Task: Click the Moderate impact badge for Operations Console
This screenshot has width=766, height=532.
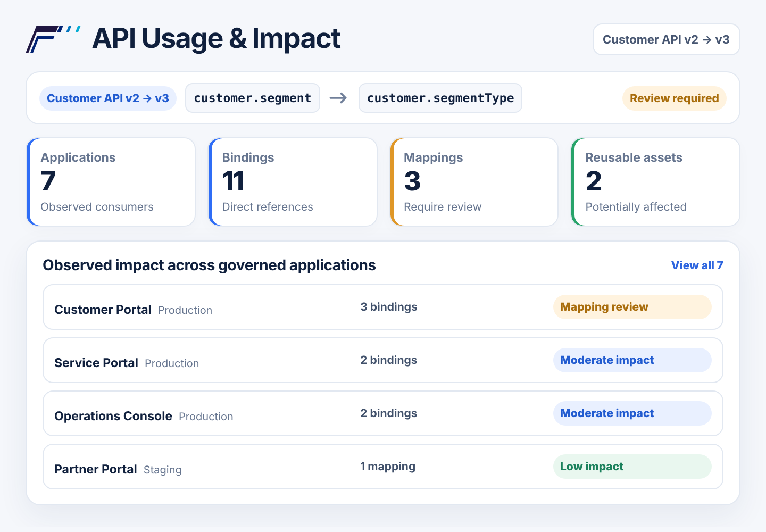Action: click(x=632, y=413)
